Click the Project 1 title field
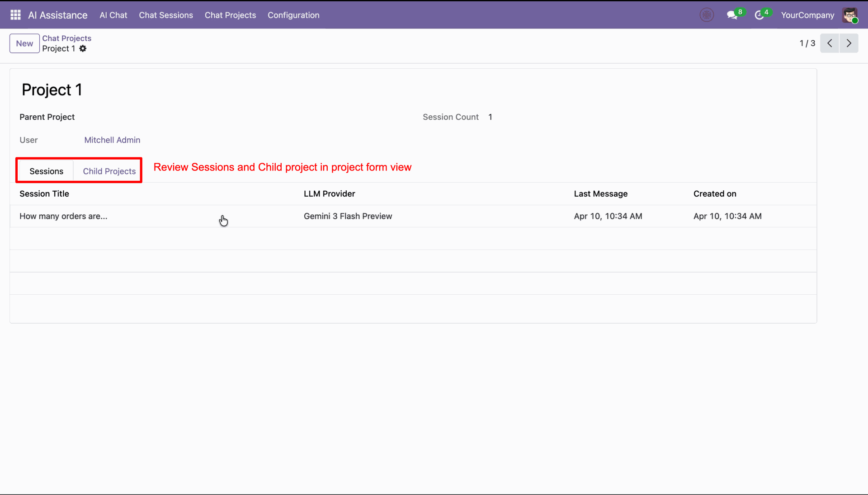 click(x=52, y=90)
